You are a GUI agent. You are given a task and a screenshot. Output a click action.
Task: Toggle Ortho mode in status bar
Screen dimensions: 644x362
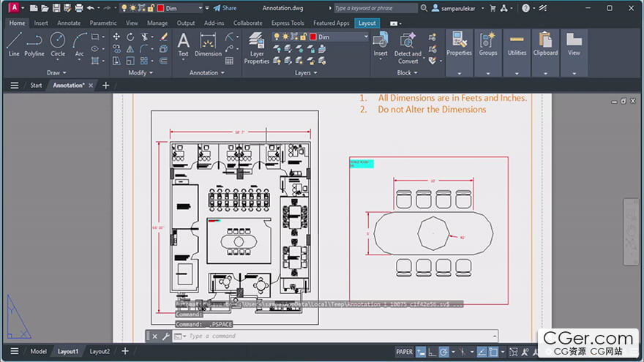point(432,352)
